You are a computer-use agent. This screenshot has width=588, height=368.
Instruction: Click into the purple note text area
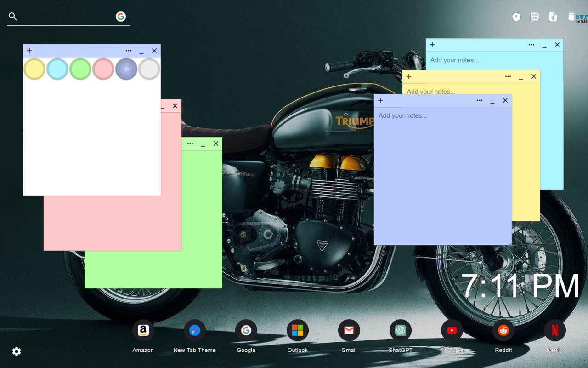442,179
